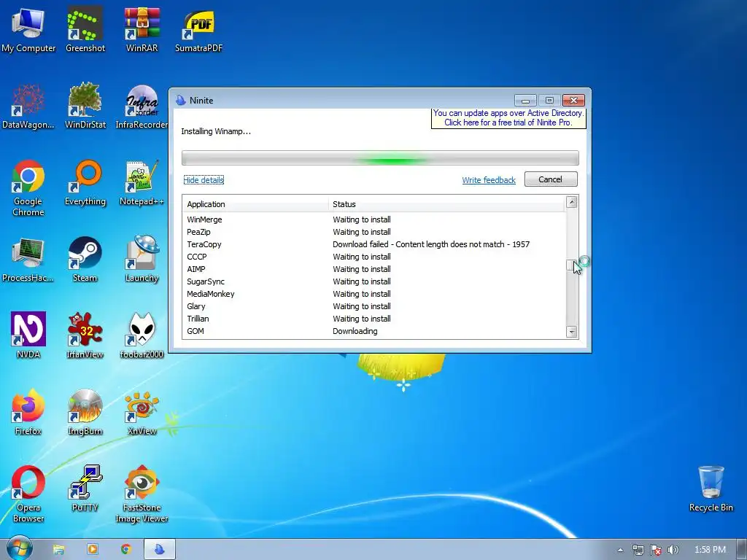This screenshot has height=560, width=747.
Task: Select the FastStone Image Viewer shortcut
Action: click(142, 494)
